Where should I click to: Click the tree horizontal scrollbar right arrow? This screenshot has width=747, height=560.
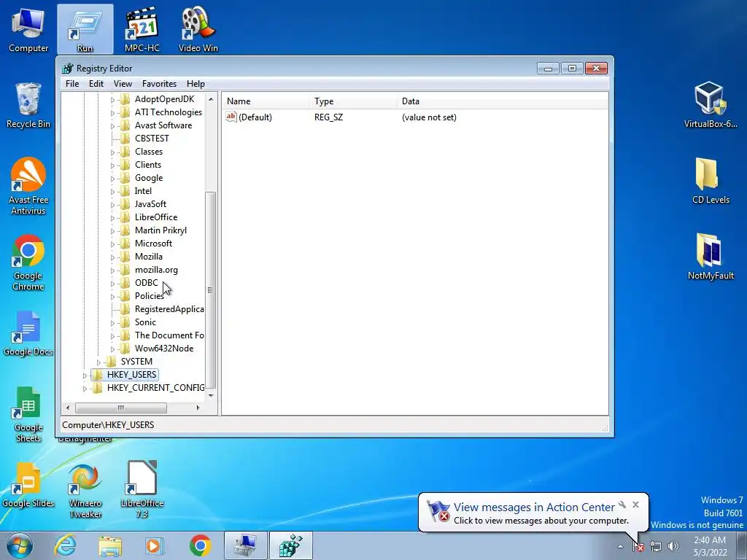click(x=198, y=408)
